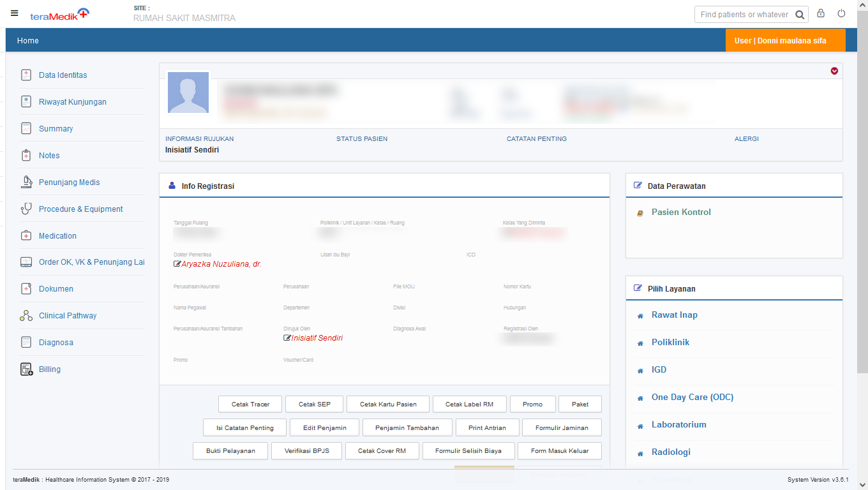Click home icon next to Rawat Inap
This screenshot has height=490, width=868.
coord(640,316)
